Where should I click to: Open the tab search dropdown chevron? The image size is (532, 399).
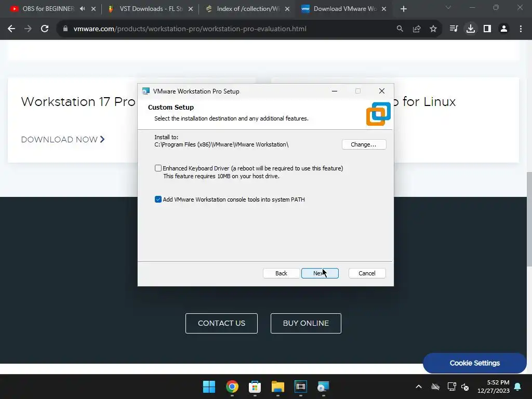click(448, 7)
